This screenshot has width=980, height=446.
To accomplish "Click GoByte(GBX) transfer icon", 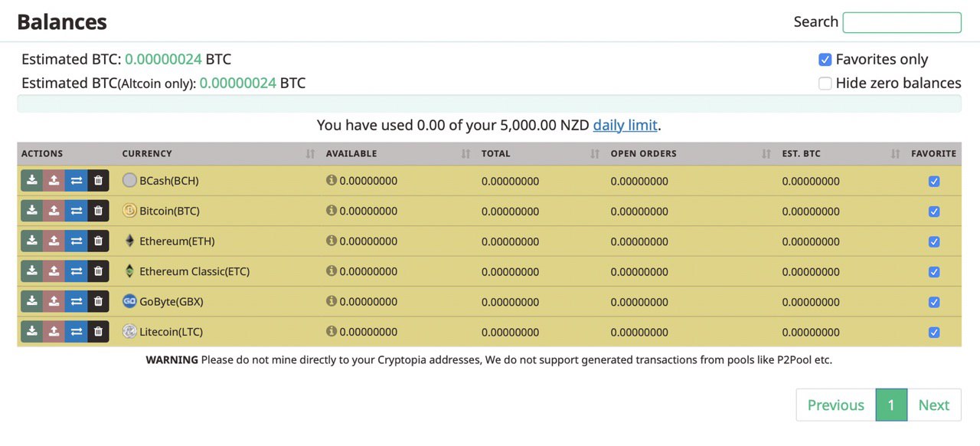I will [76, 302].
